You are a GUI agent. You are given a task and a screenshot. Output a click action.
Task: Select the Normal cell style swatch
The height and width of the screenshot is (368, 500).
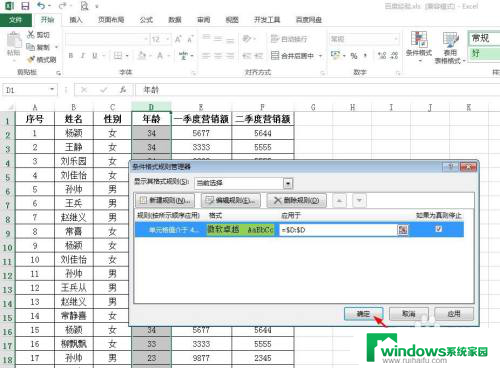pos(484,38)
